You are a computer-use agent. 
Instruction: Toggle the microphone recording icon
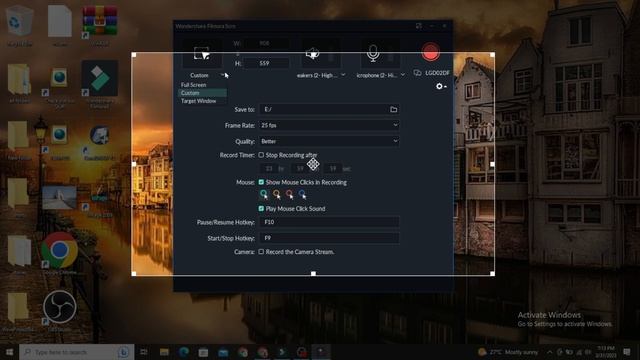tap(373, 53)
